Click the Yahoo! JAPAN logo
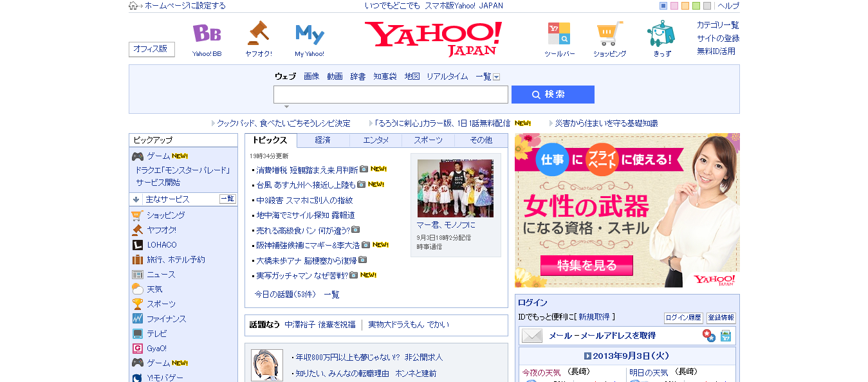 click(x=434, y=39)
